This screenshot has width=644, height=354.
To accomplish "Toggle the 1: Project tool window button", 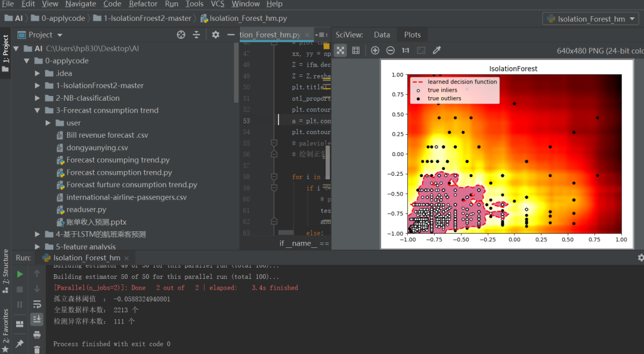I will pyautogui.click(x=5, y=52).
